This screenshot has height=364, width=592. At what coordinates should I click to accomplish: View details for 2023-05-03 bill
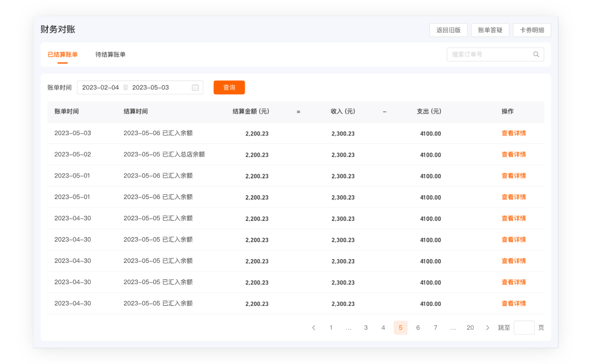[514, 134]
